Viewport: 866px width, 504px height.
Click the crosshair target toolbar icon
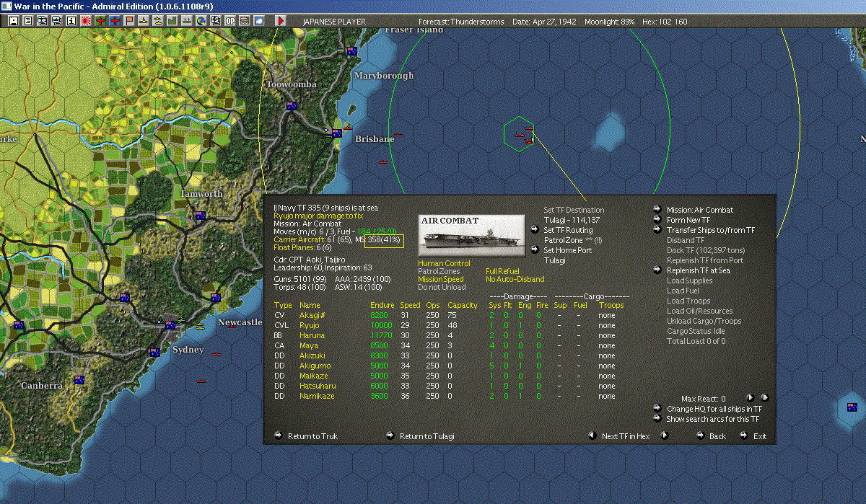(x=216, y=22)
